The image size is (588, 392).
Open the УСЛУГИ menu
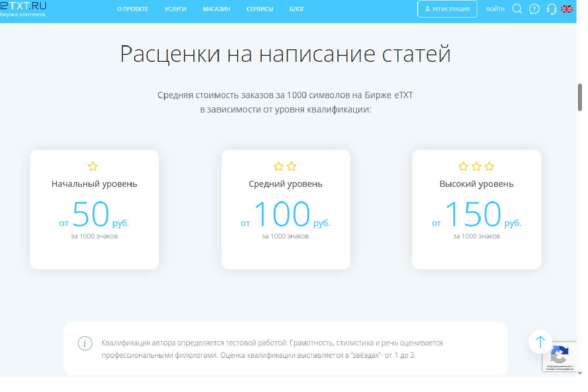point(175,9)
